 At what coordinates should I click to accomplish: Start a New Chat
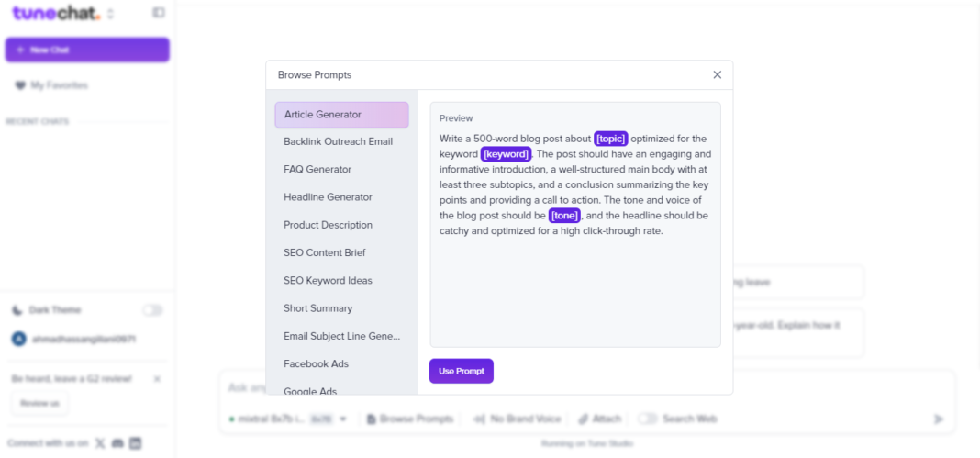(87, 50)
